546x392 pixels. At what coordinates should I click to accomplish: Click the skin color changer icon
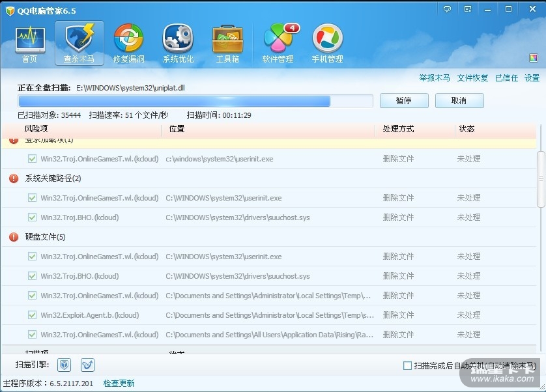pyautogui.click(x=533, y=58)
